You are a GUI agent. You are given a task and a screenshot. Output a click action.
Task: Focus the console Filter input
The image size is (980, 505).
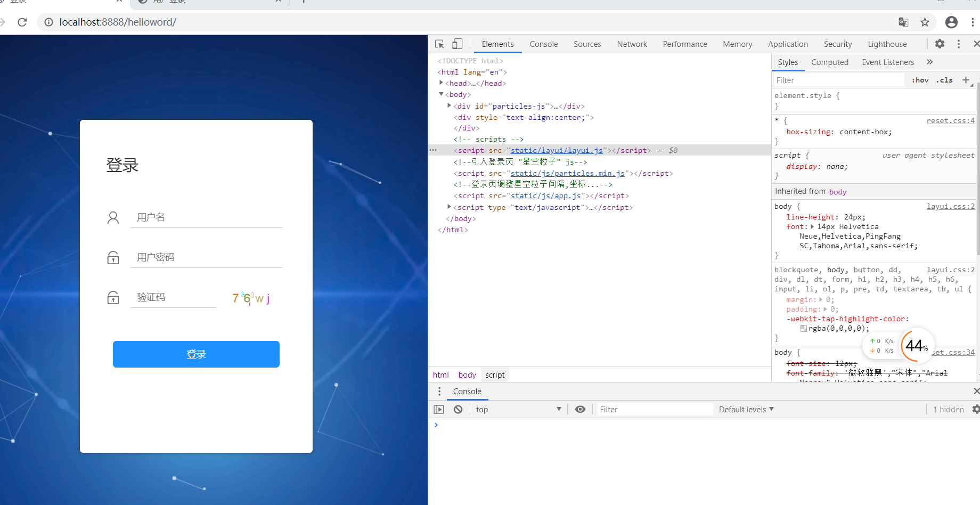(x=654, y=409)
